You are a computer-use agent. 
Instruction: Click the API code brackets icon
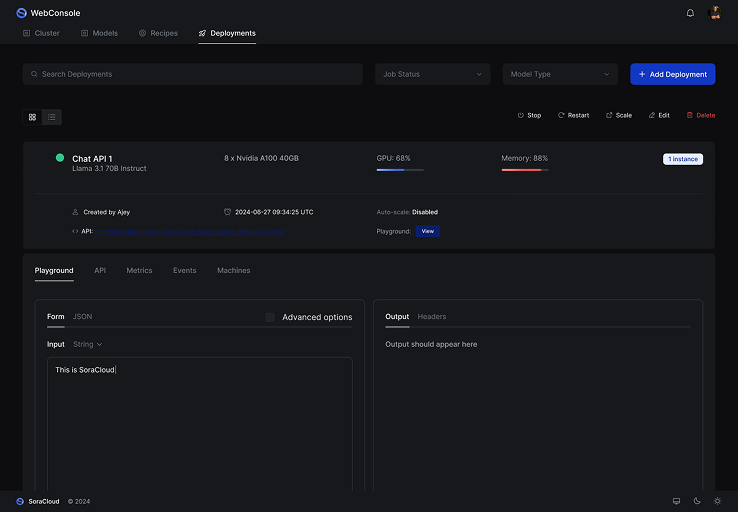point(75,231)
